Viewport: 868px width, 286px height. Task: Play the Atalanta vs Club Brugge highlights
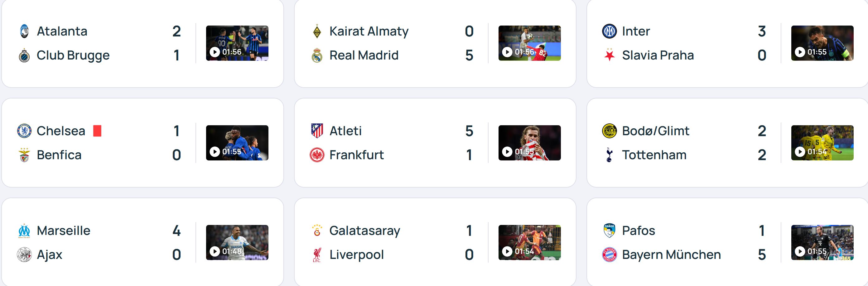237,43
